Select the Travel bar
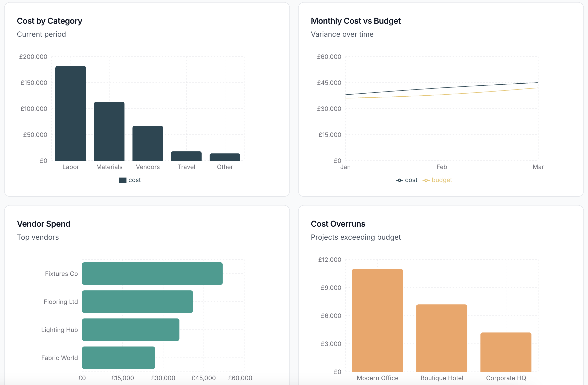Image resolution: width=588 pixels, height=385 pixels. click(186, 156)
